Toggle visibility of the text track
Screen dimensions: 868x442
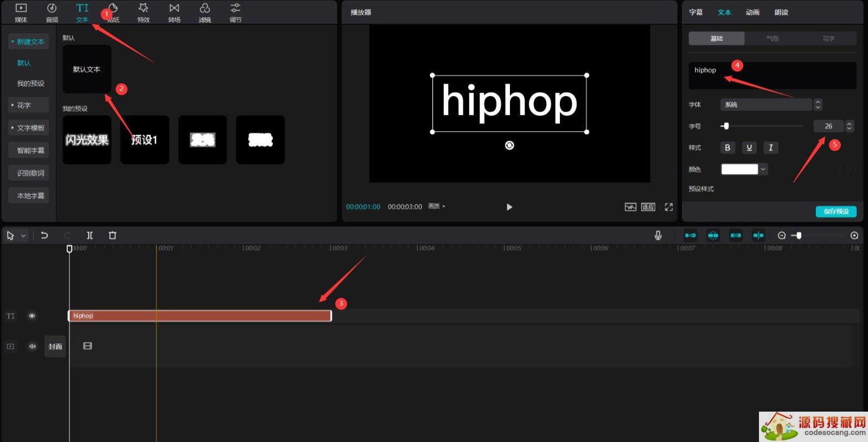tap(32, 316)
